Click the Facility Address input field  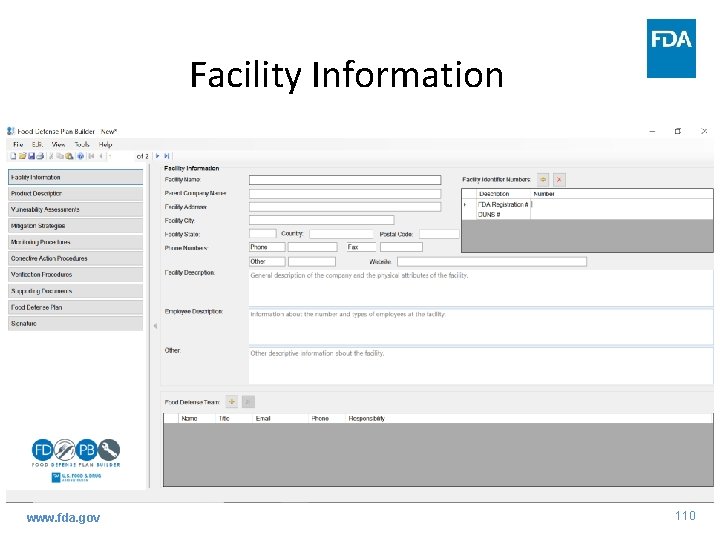pos(345,207)
